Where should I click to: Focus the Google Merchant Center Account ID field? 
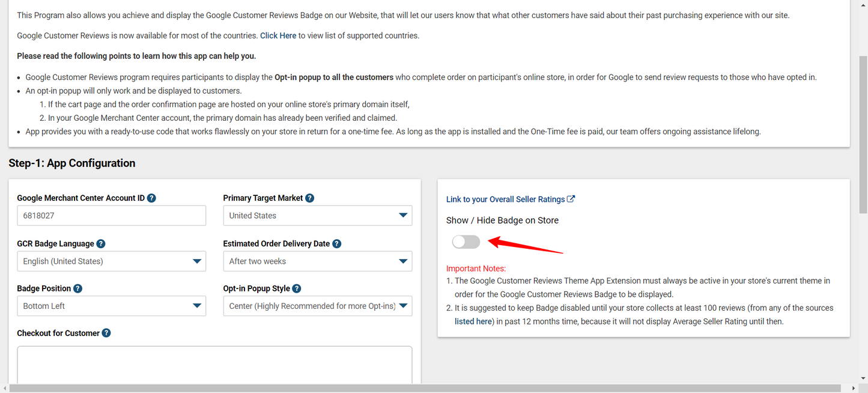(x=111, y=216)
